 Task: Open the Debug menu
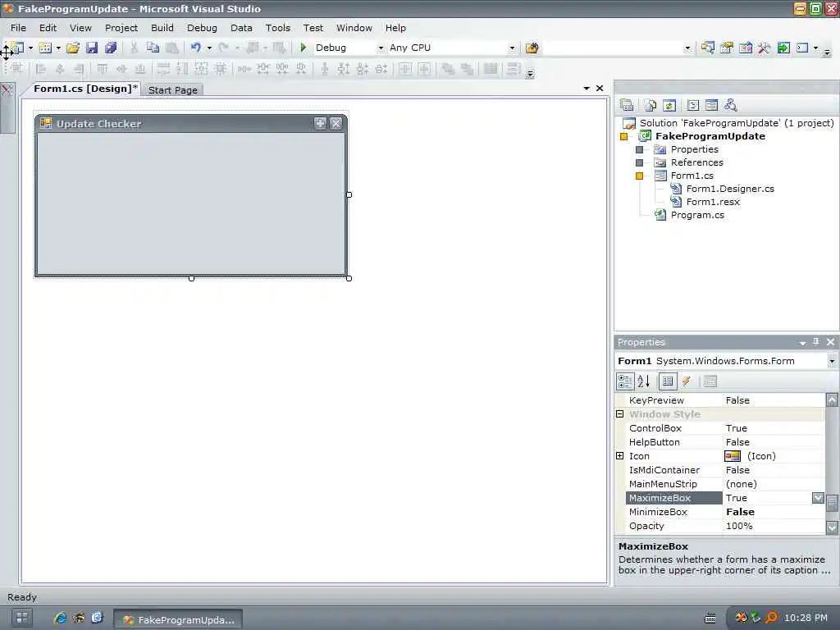pyautogui.click(x=202, y=28)
